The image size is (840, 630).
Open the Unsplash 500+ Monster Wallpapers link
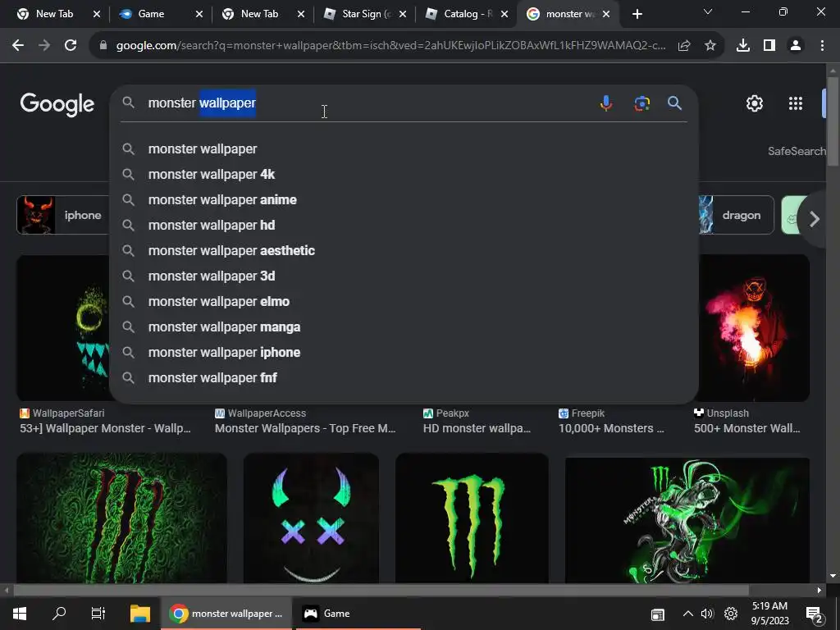(746, 421)
